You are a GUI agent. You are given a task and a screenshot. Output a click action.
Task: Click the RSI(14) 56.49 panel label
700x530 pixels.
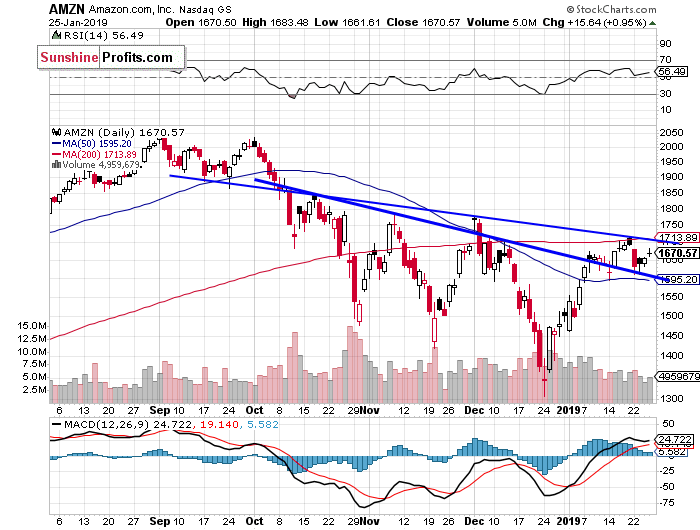104,35
